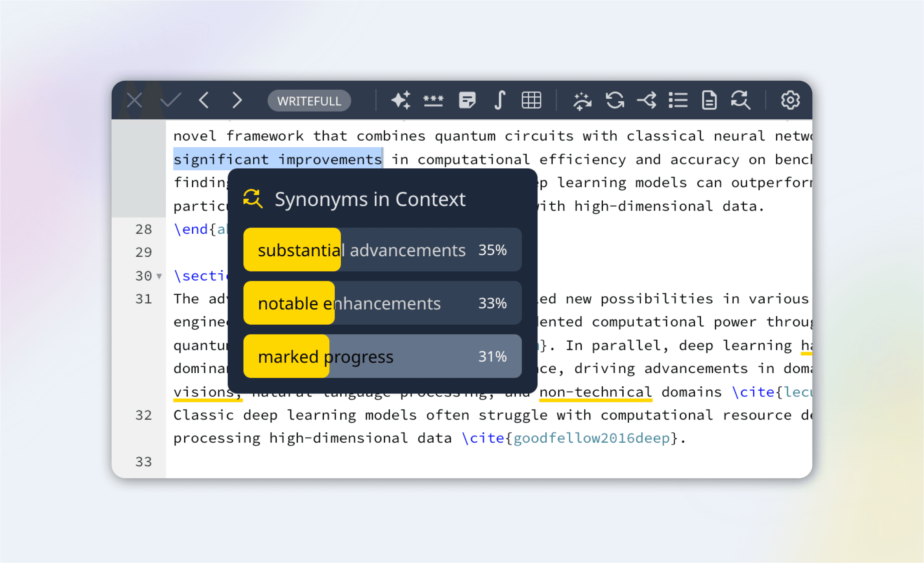Open the sticky note comment tool
924x563 pixels.
coord(467,100)
